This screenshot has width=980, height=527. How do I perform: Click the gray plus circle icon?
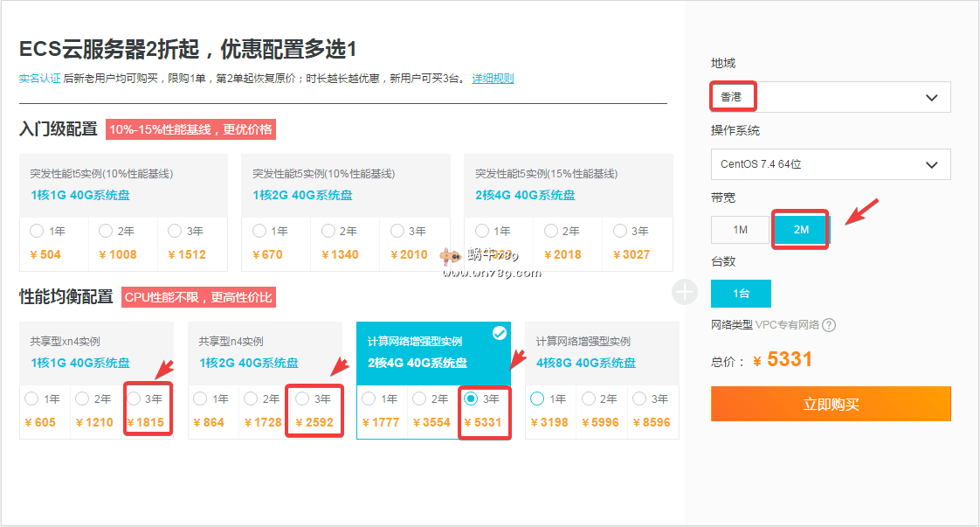point(685,292)
